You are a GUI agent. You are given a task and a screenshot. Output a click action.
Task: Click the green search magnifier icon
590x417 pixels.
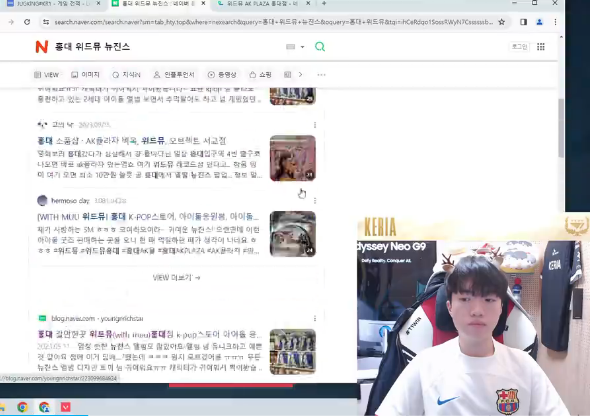(320, 47)
